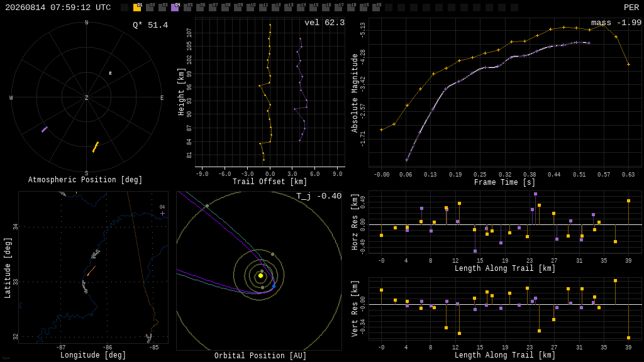Screen dimensions: 644x362
Task: Click the purple meteor trail in polar plot
Action: point(45,129)
